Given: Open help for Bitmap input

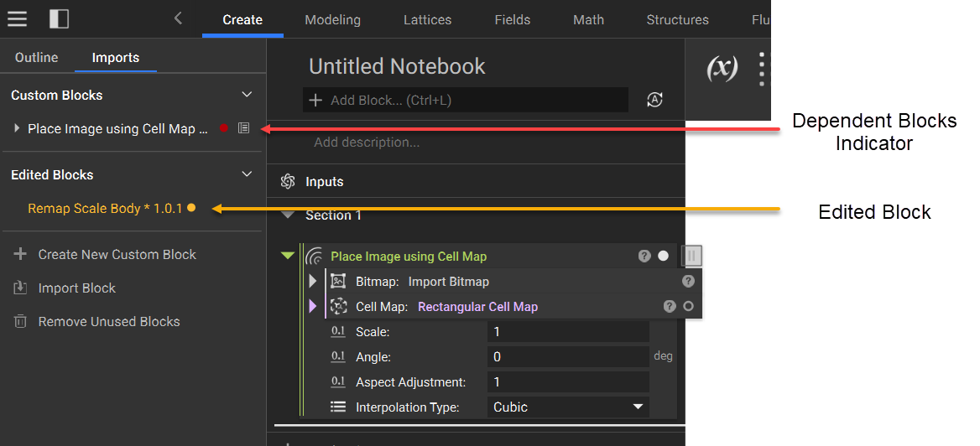Looking at the screenshot, I should tap(688, 281).
